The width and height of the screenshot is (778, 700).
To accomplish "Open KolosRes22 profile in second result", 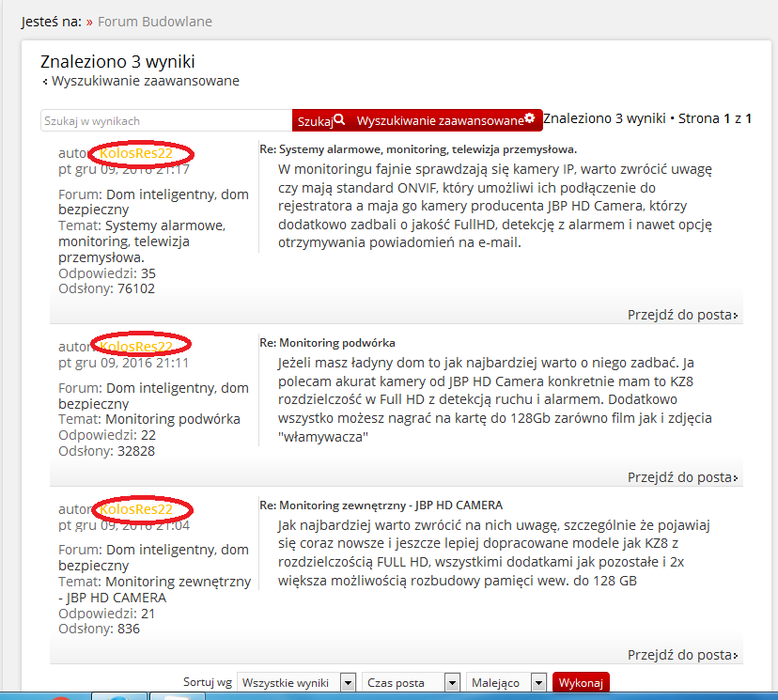I will [x=137, y=345].
